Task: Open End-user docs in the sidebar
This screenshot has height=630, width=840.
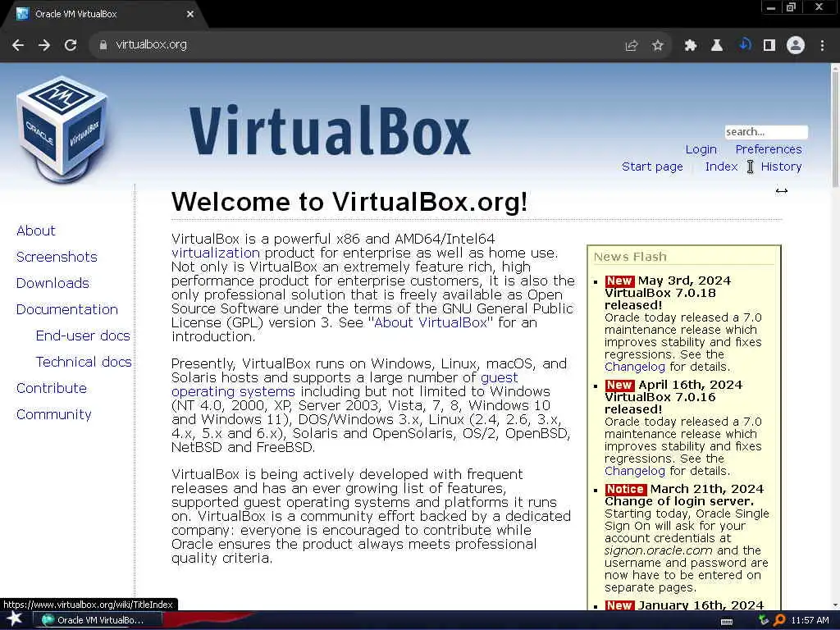Action: tap(83, 336)
